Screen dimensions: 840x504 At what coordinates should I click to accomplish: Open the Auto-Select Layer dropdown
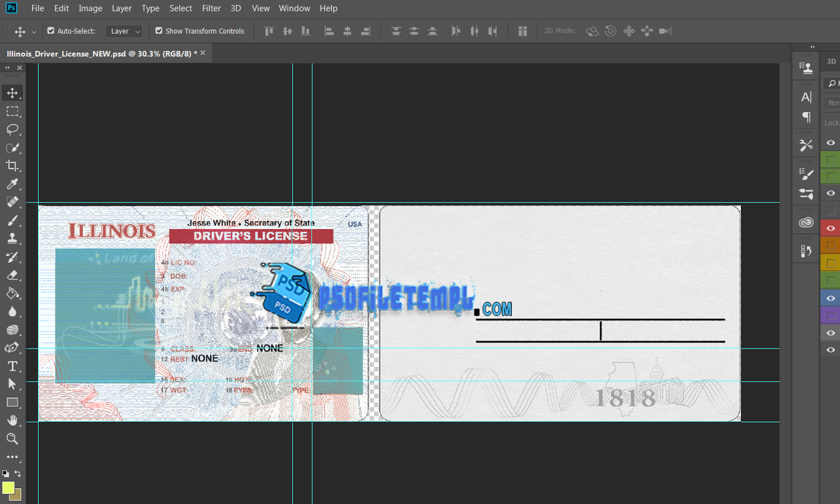125,31
